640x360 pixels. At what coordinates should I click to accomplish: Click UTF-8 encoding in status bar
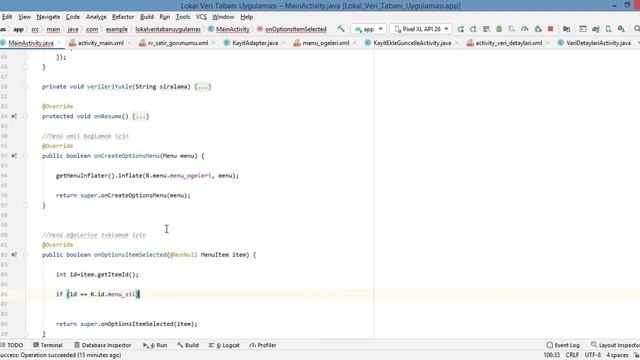pyautogui.click(x=593, y=355)
